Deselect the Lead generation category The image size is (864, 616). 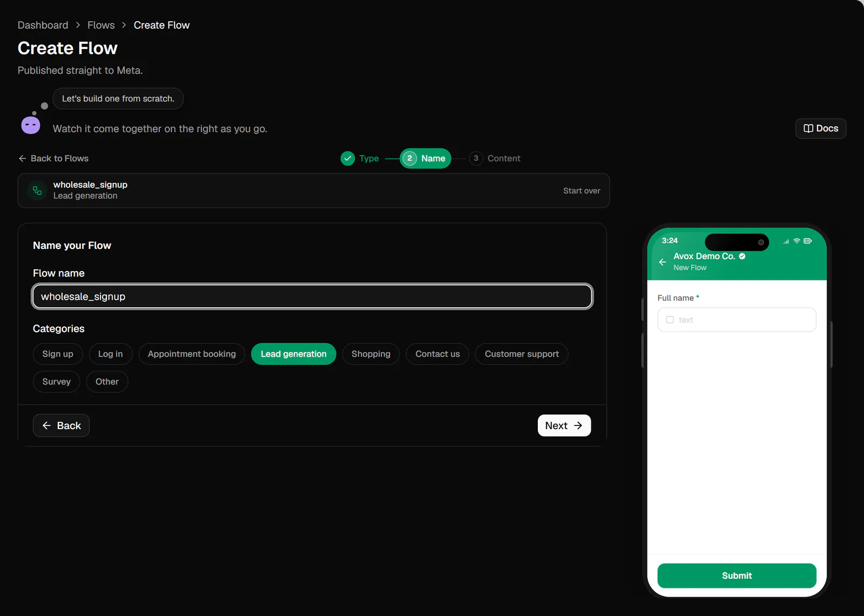click(294, 354)
